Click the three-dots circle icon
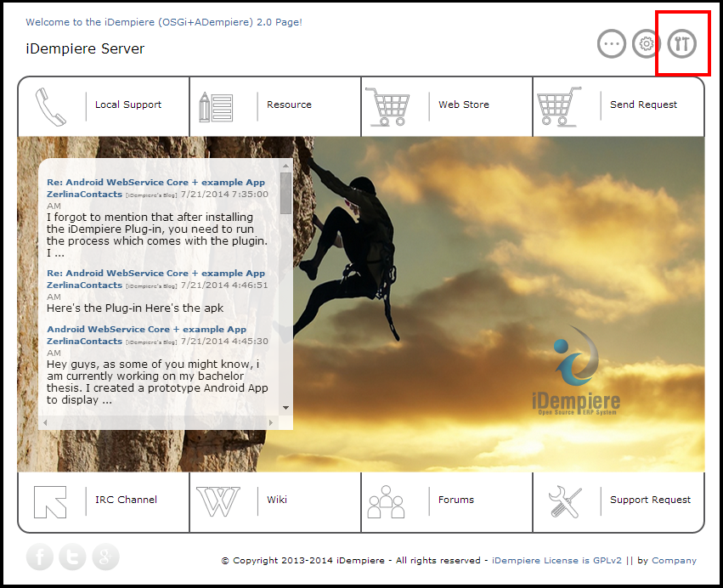The image size is (723, 588). (x=612, y=44)
